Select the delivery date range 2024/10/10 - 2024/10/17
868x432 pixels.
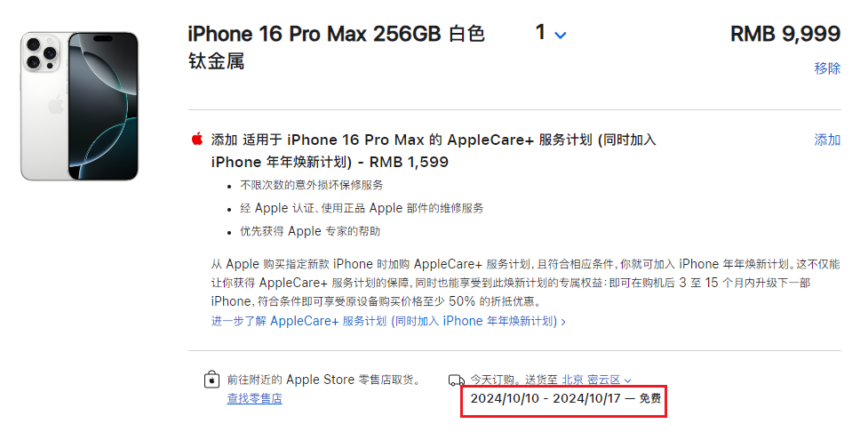tap(545, 397)
